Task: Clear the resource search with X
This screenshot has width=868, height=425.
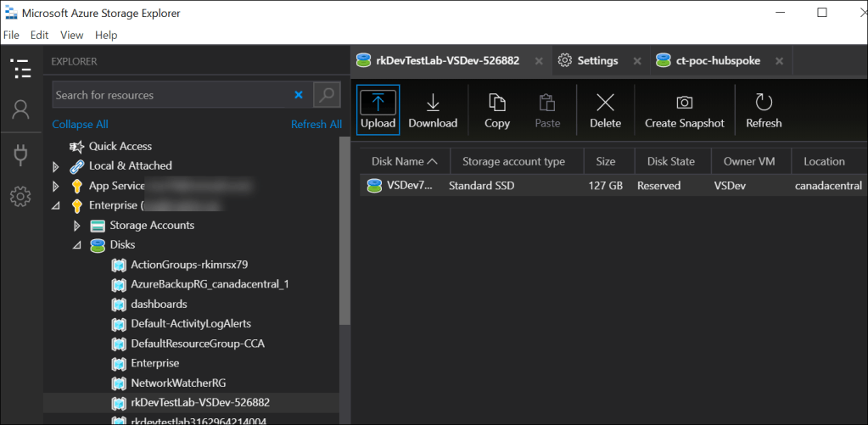Action: (x=299, y=95)
